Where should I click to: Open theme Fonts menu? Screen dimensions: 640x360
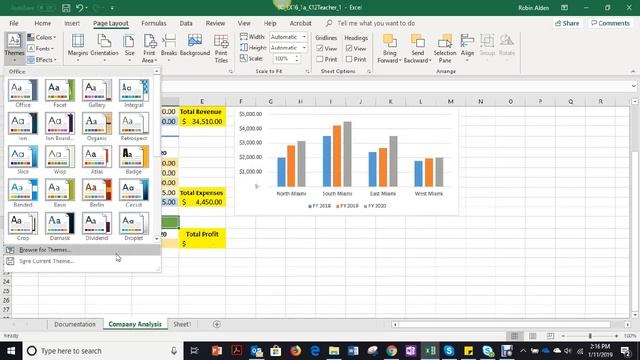point(40,49)
